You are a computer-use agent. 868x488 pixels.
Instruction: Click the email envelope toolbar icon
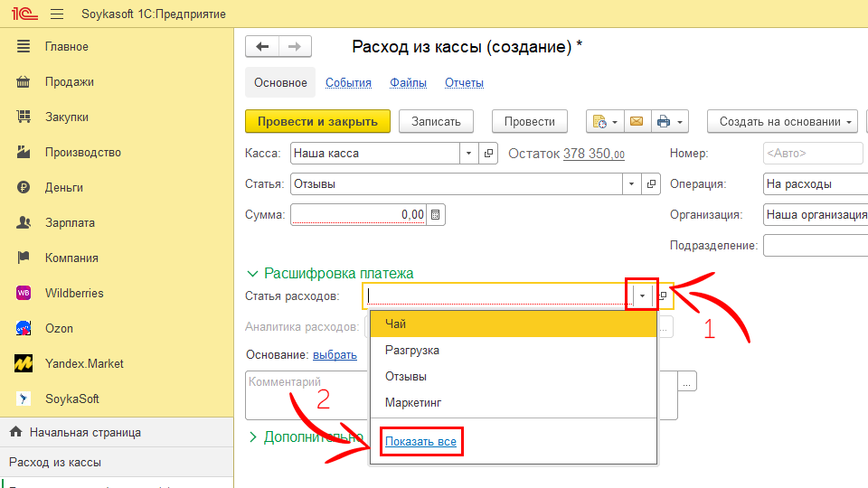pyautogui.click(x=636, y=121)
